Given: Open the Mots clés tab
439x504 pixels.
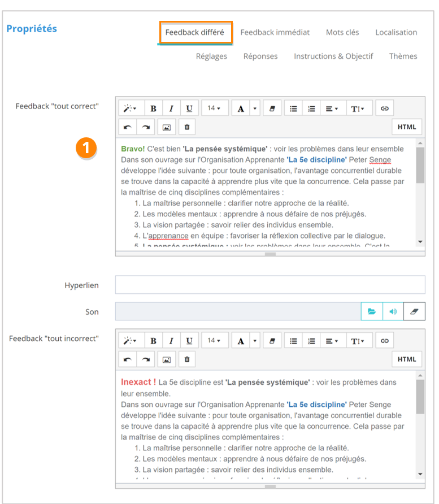Looking at the screenshot, I should pos(342,32).
